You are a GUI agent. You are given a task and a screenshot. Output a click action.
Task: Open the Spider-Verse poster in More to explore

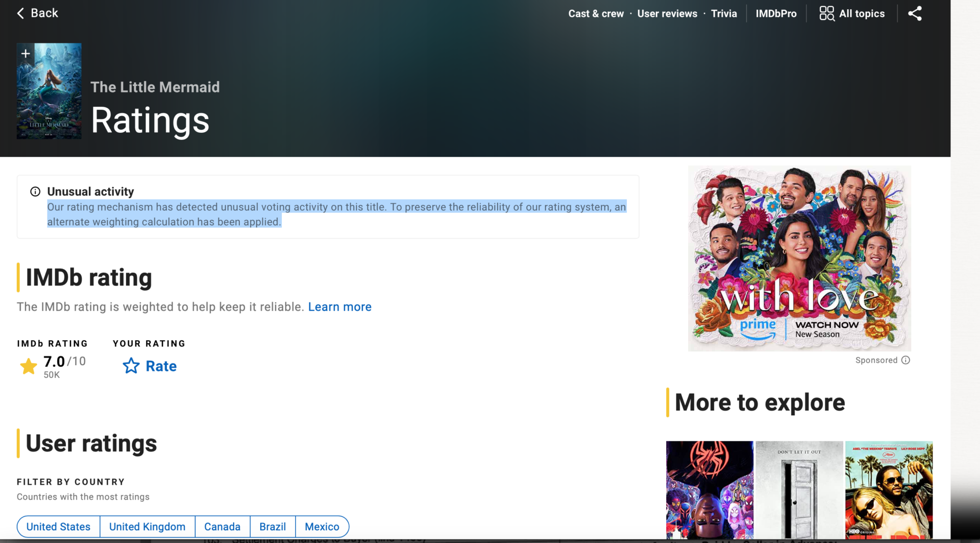pyautogui.click(x=709, y=490)
